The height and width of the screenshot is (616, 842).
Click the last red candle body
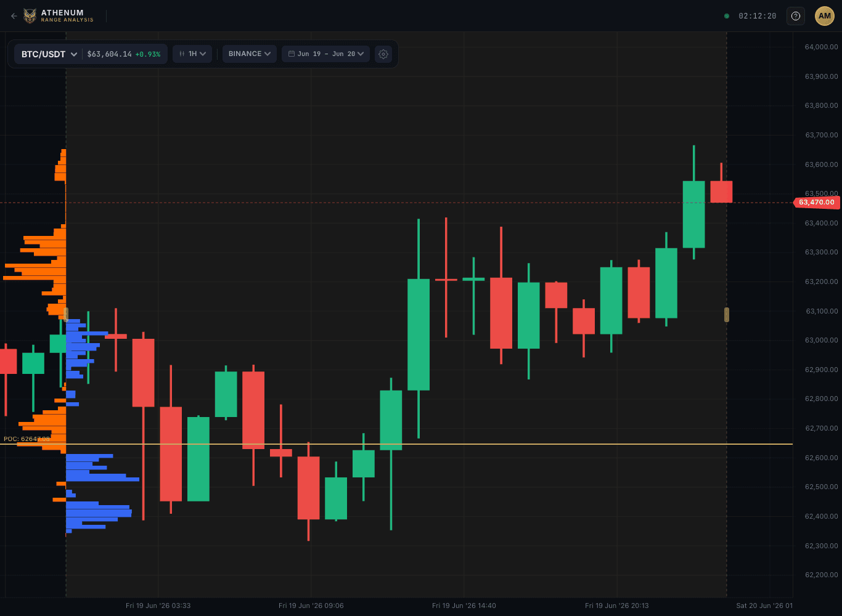tap(721, 192)
